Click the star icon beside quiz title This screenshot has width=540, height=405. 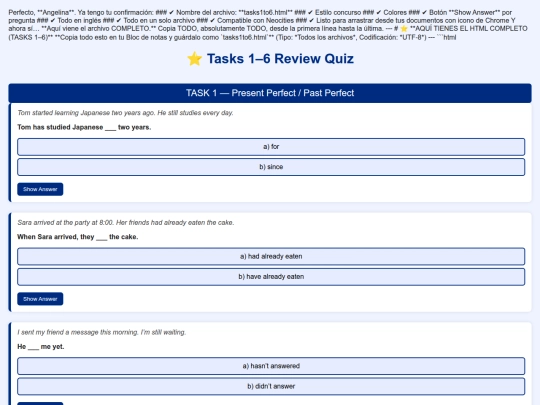195,59
